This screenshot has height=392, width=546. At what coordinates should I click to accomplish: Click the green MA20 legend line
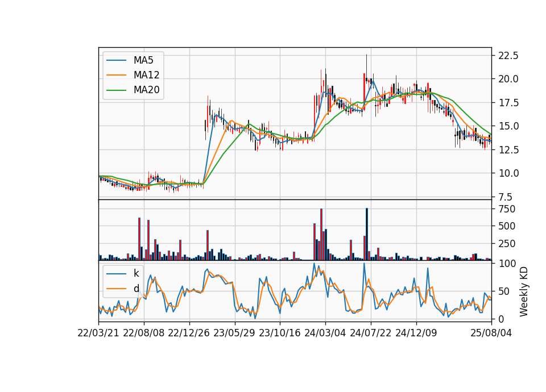pyautogui.click(x=116, y=90)
